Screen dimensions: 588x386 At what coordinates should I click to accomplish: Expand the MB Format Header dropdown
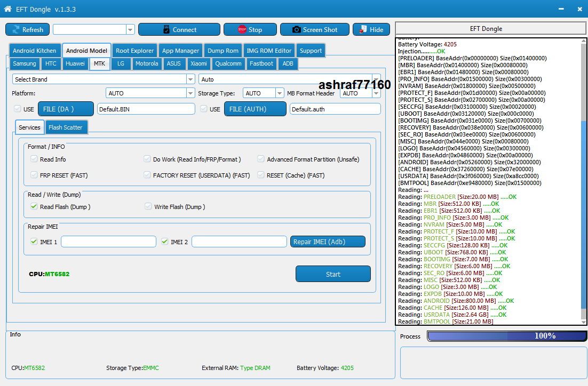(x=376, y=93)
